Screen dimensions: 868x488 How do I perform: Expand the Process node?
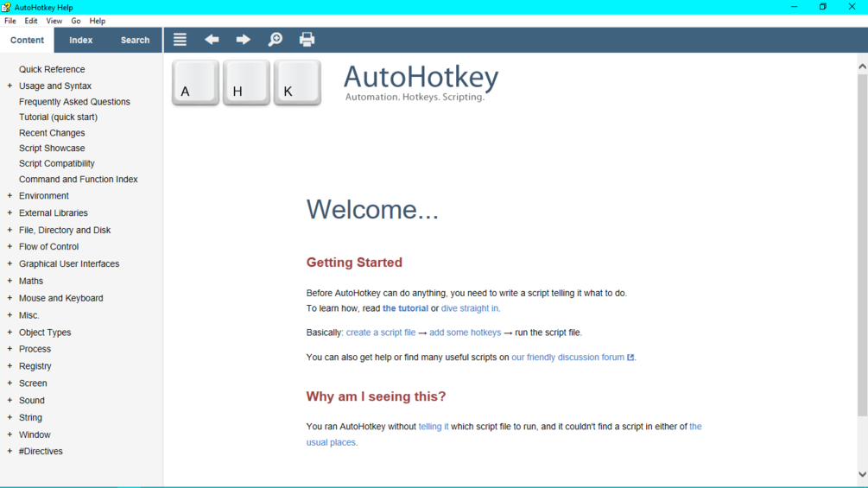click(10, 349)
